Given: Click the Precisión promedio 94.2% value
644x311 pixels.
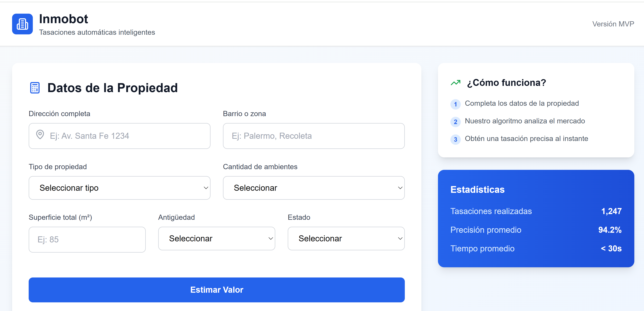Looking at the screenshot, I should coord(610,230).
